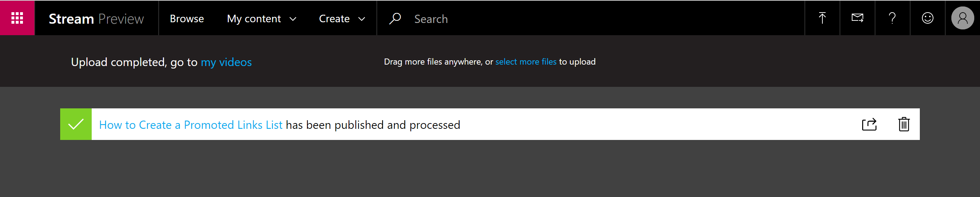Open the Office app launcher waffle
Viewport: 980px width, 197px height.
pos(17,18)
